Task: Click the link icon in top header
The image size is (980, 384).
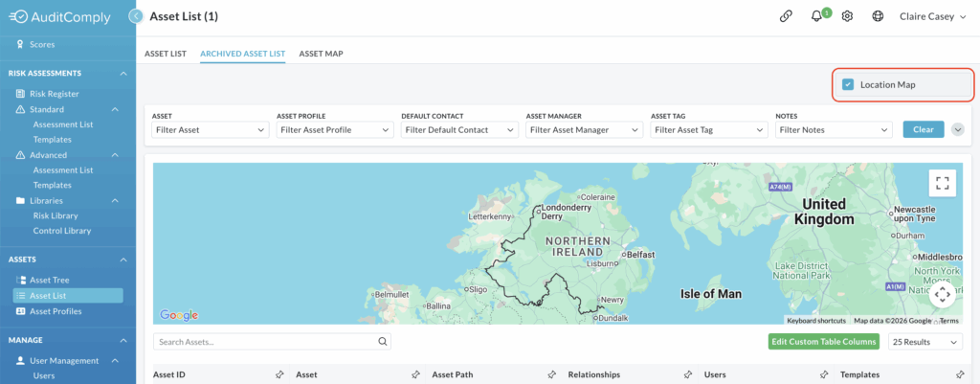Action: point(786,16)
